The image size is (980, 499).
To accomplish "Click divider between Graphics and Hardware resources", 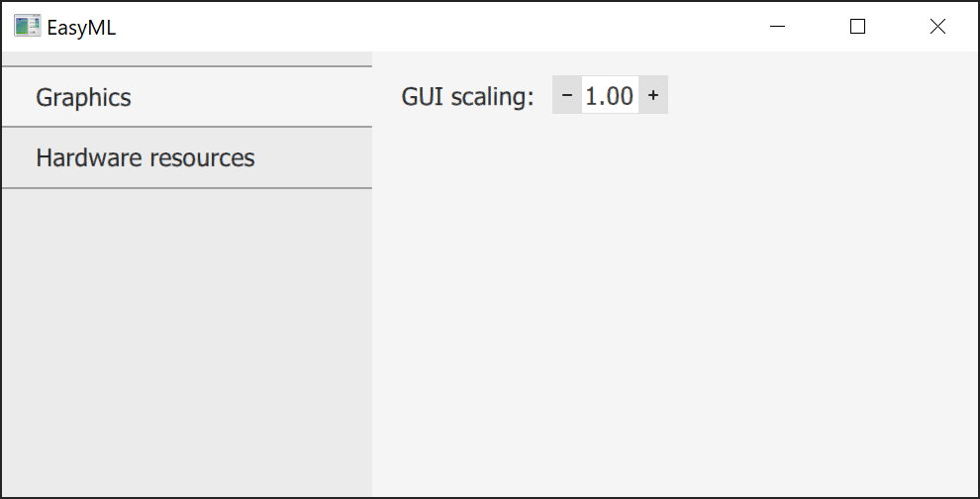I will point(186,127).
